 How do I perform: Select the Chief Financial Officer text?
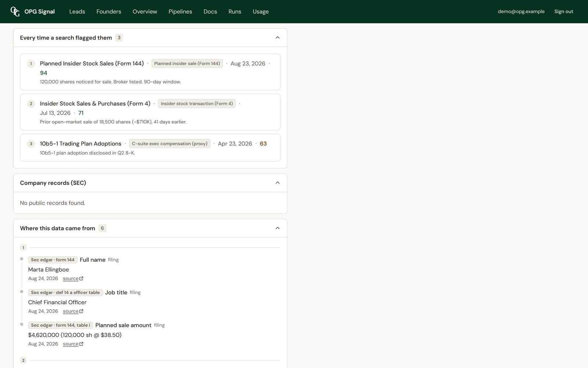click(x=57, y=302)
